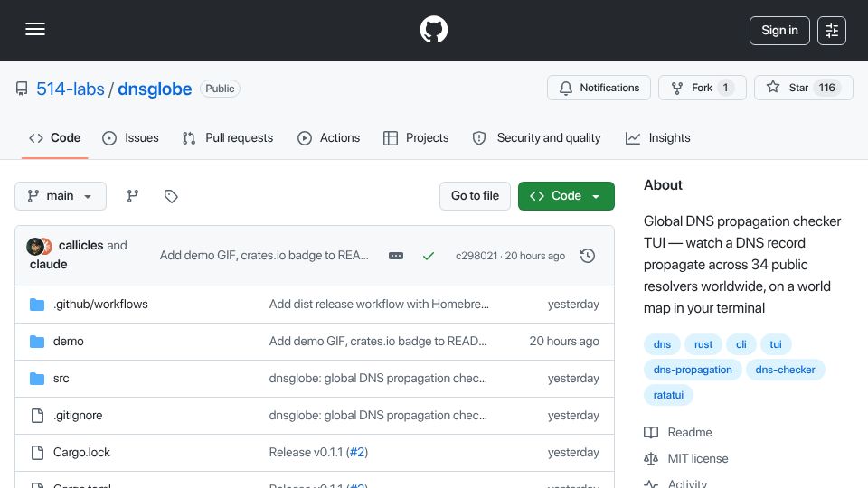Open the dnsglobe repository link

(x=155, y=89)
